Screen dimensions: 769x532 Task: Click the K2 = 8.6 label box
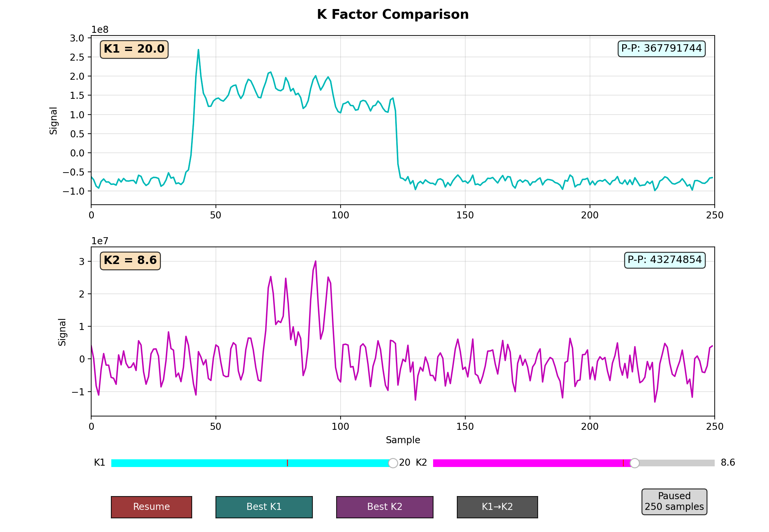coord(130,261)
